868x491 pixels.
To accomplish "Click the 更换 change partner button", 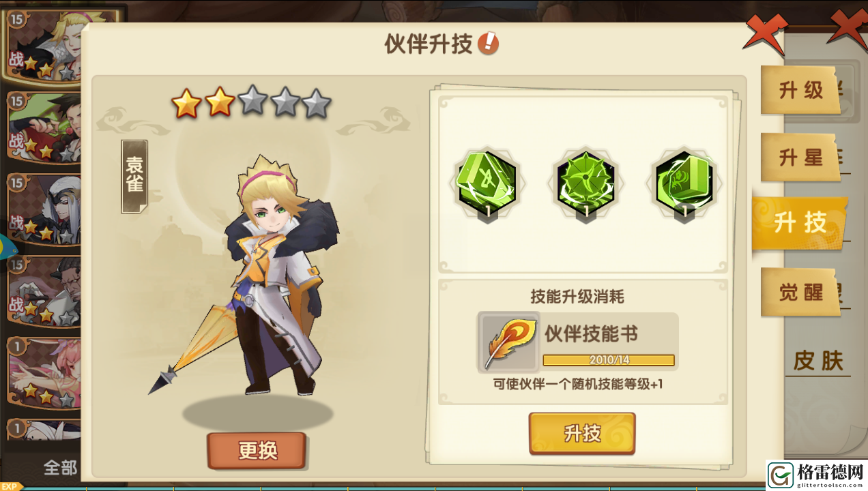I will pyautogui.click(x=257, y=450).
